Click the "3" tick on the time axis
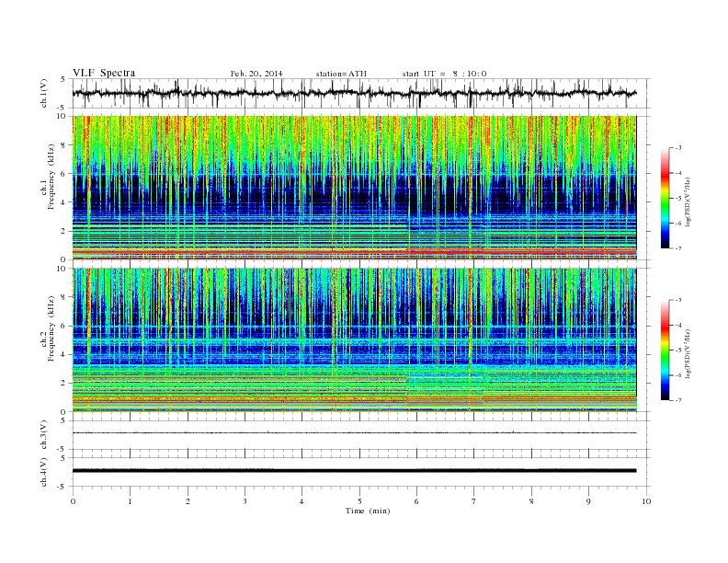Image resolution: width=728 pixels, height=563 pixels. pos(245,501)
